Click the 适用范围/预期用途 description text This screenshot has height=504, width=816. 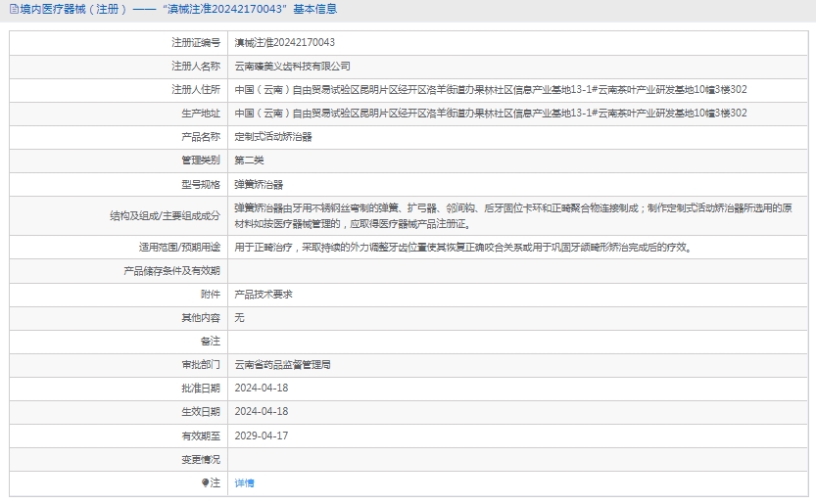(x=462, y=248)
